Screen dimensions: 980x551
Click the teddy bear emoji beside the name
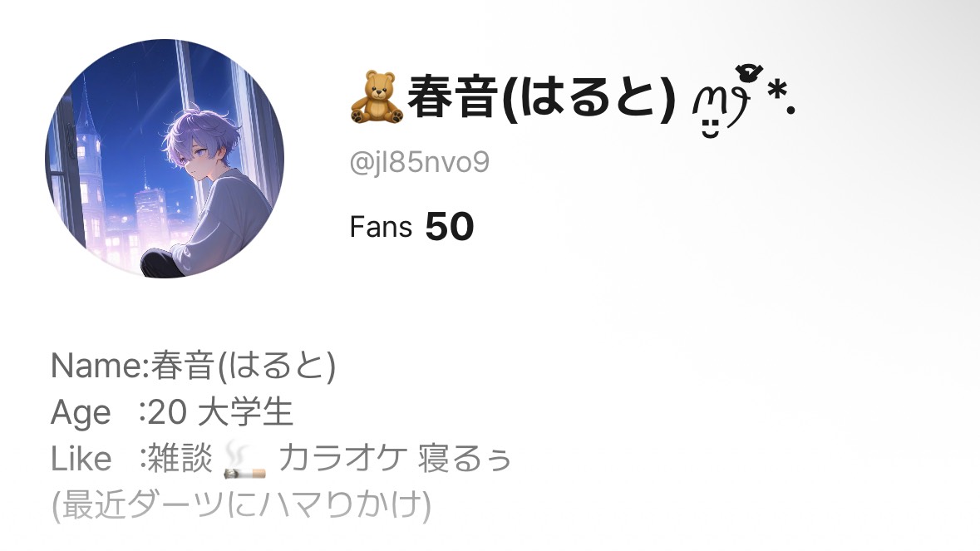coord(376,97)
